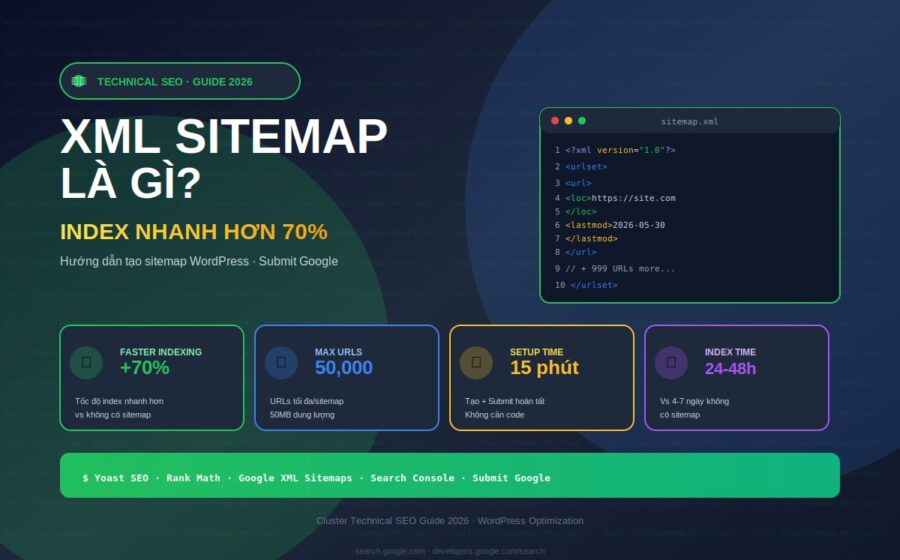Click the closing "</lastmod>" tag on line 7
Image resolution: width=900 pixels, height=560 pixels.
(x=591, y=239)
